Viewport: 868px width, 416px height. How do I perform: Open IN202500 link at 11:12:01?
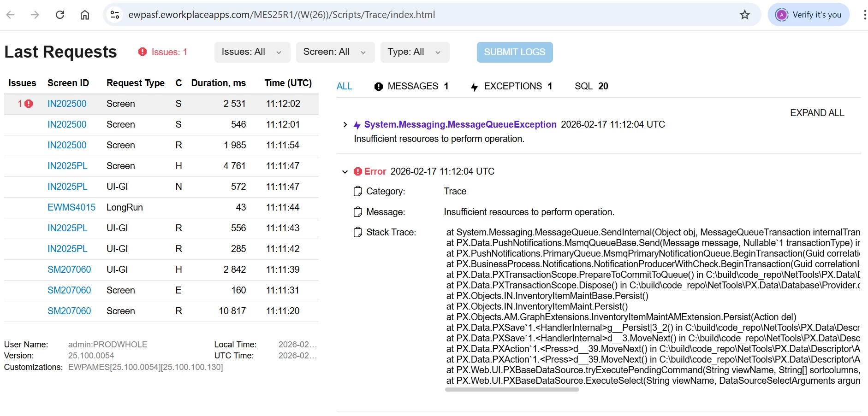click(67, 124)
